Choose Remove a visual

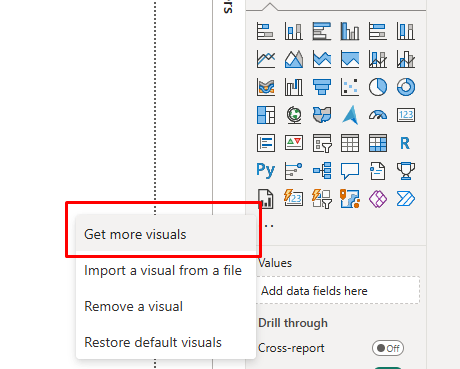click(166, 306)
